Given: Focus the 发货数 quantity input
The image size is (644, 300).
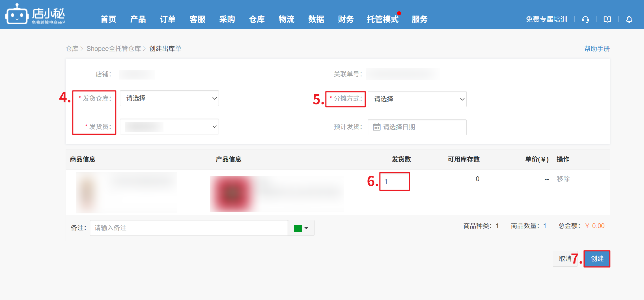Looking at the screenshot, I should (395, 181).
